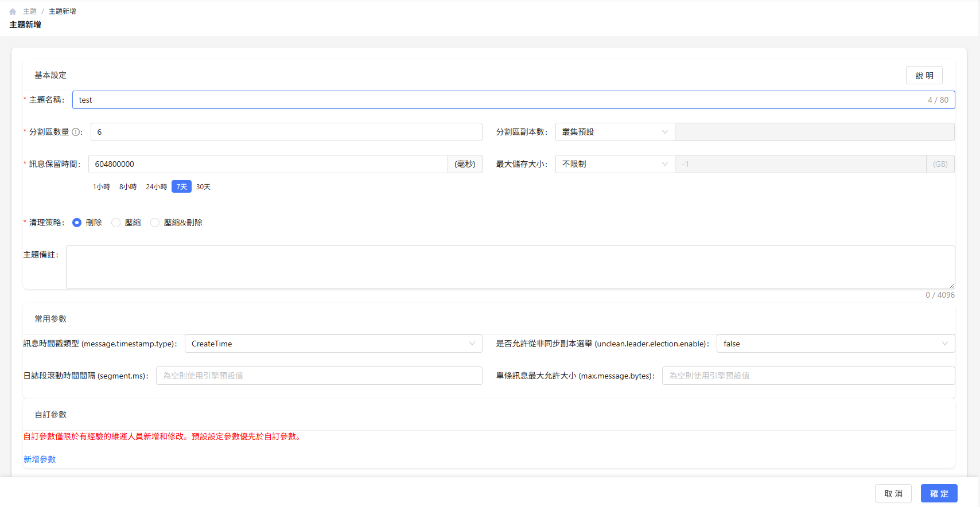980x507 pixels.
Task: Choose the 8小時 retention preset
Action: click(x=128, y=187)
